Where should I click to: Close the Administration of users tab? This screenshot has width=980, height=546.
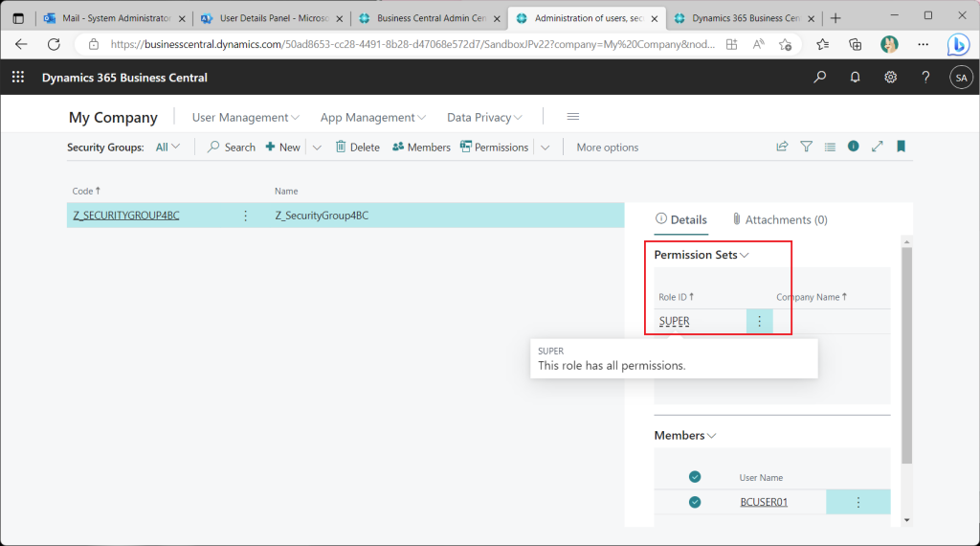tap(654, 19)
